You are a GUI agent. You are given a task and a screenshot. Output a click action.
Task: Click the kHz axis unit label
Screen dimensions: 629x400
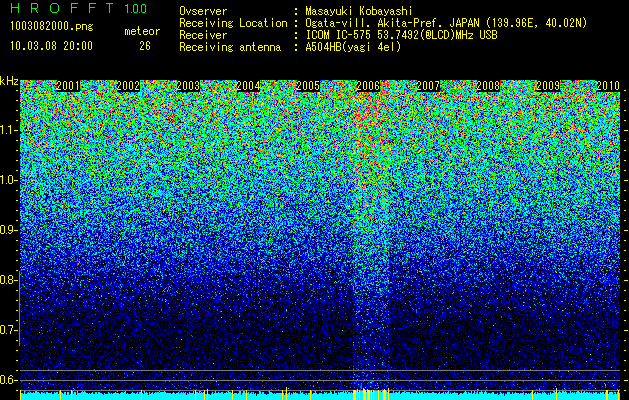tap(9, 81)
